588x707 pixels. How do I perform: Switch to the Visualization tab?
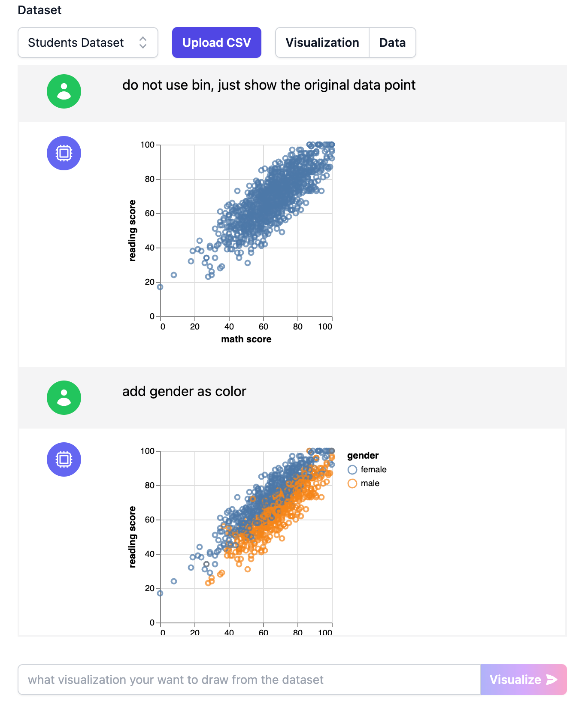(322, 42)
